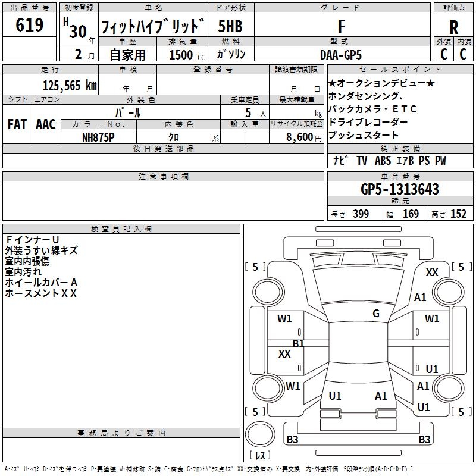
Task: Click the mileage value 125,565 km
Action: pos(70,85)
